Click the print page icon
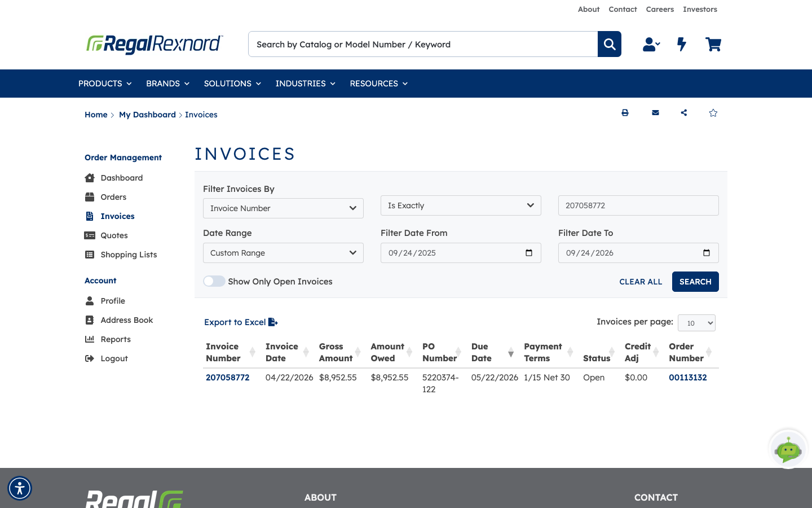 click(x=625, y=113)
